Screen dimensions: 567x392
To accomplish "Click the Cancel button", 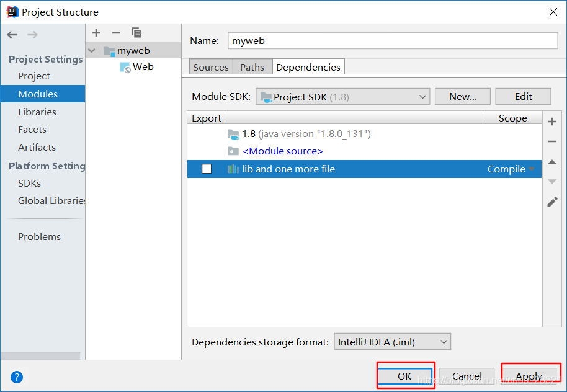I will click(467, 376).
